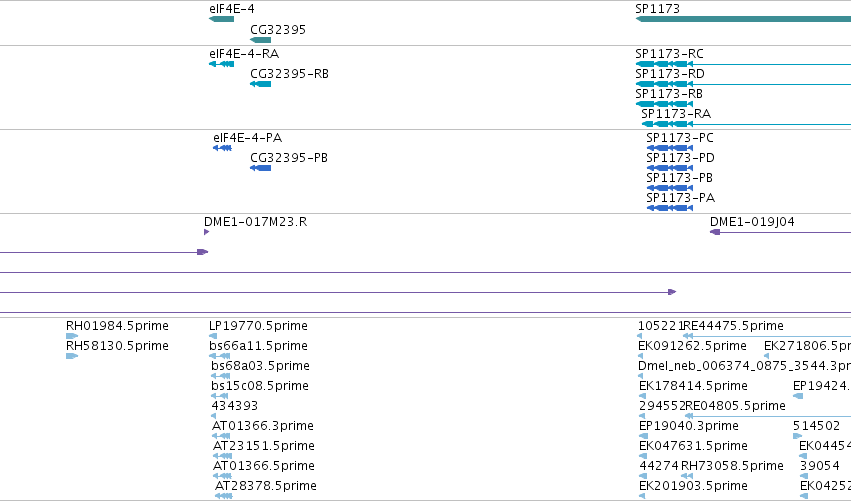Click the 514502 feature label

[x=816, y=426]
